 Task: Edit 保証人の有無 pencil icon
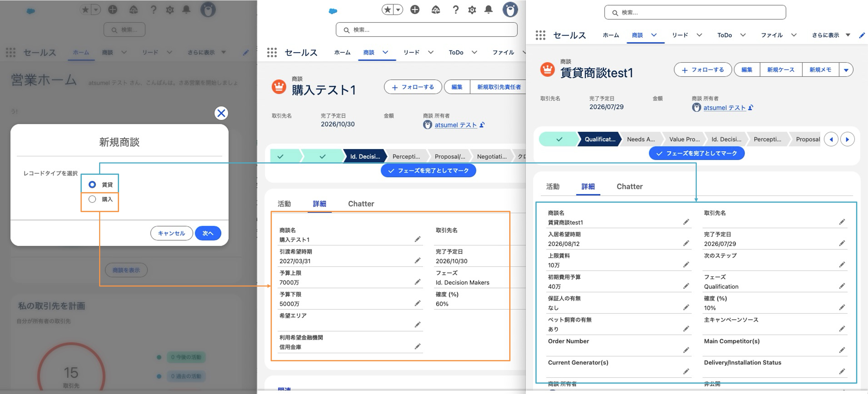(686, 307)
